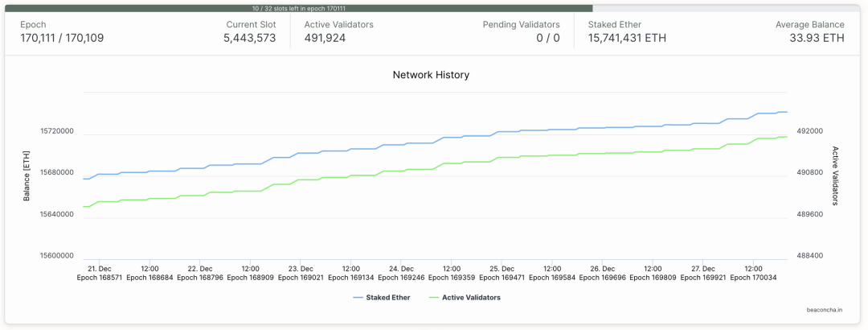Click the Network History chart title
Image resolution: width=868 pixels, height=330 pixels.
click(431, 75)
